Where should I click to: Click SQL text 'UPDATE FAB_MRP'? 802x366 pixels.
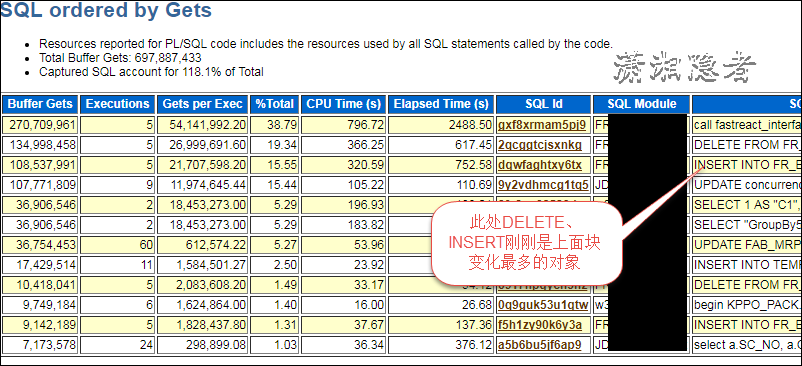747,245
